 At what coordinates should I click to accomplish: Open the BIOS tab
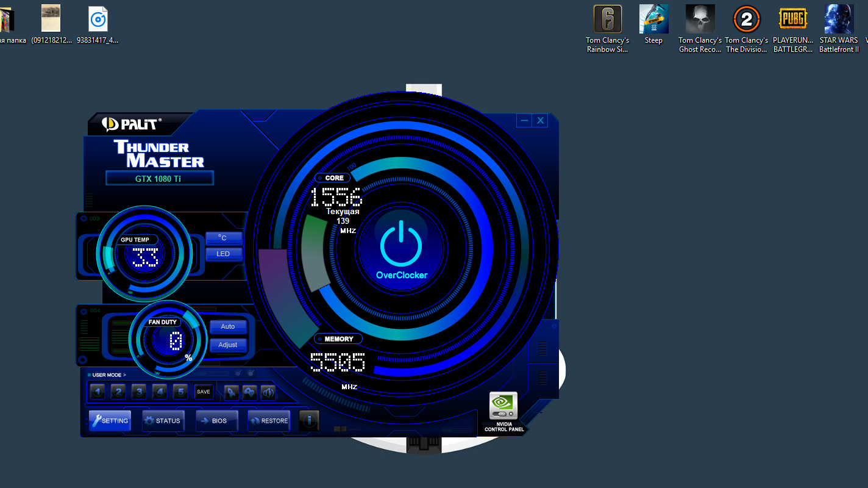[216, 420]
